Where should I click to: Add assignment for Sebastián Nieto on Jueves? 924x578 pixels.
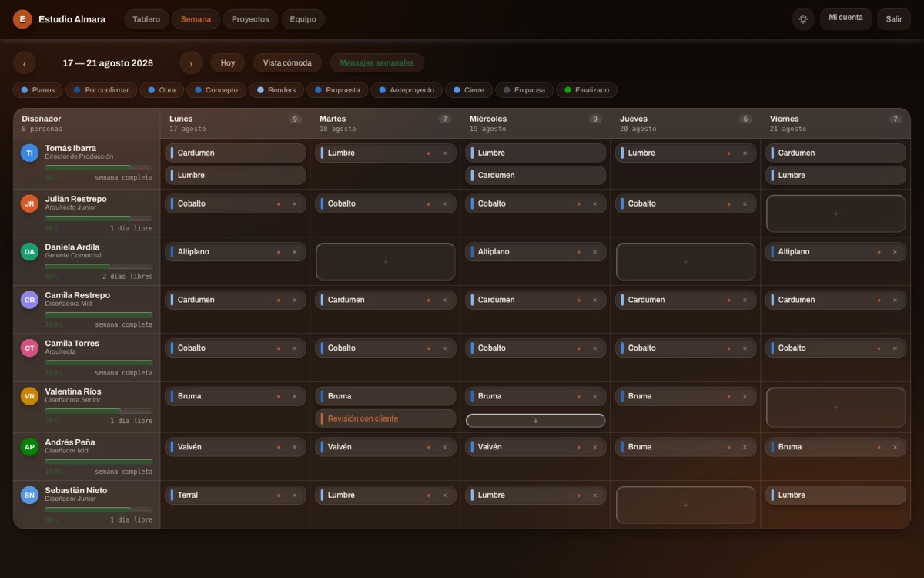[x=685, y=506]
